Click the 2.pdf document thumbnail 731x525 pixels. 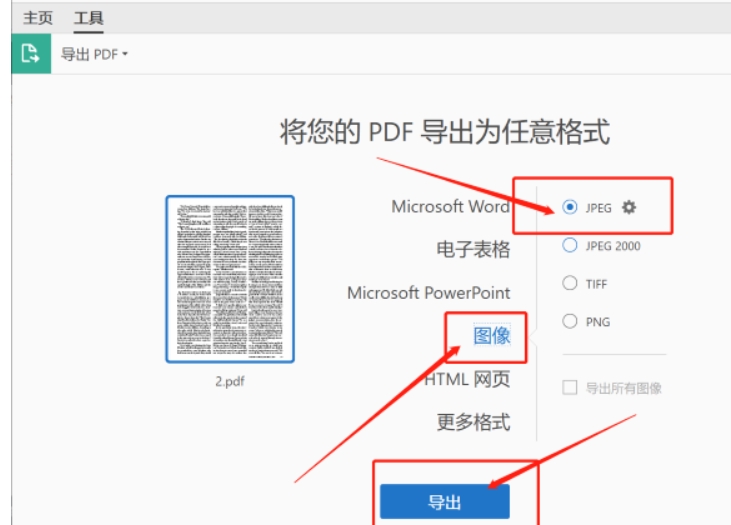tap(230, 279)
